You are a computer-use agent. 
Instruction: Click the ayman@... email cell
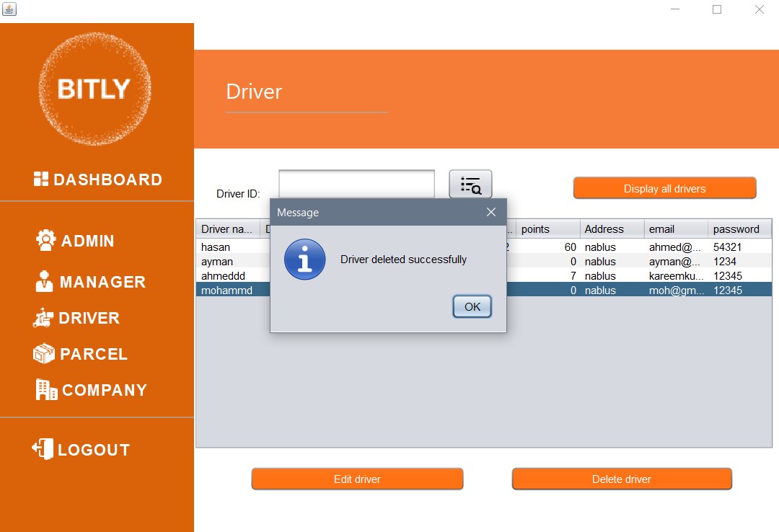click(676, 261)
